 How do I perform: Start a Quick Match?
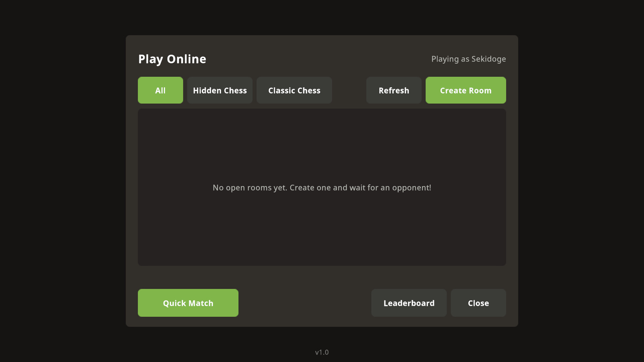(188, 303)
